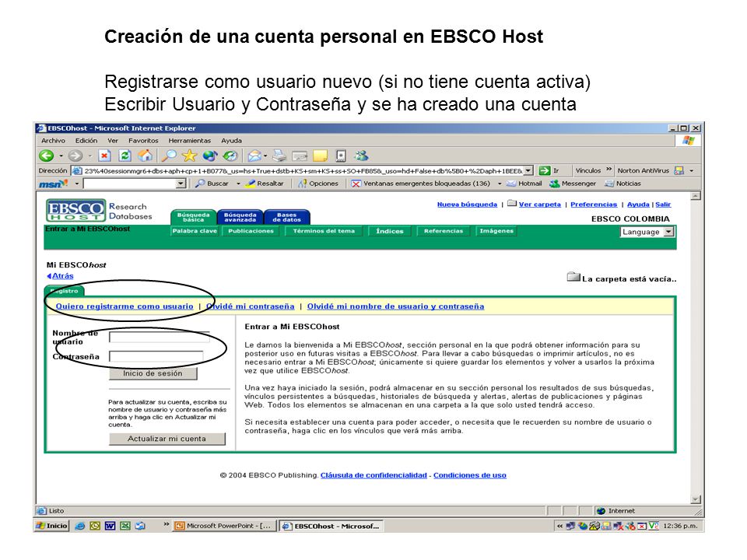Click Olvidé mi nombre de usuario y contraseña
747x560 pixels.
pos(395,306)
